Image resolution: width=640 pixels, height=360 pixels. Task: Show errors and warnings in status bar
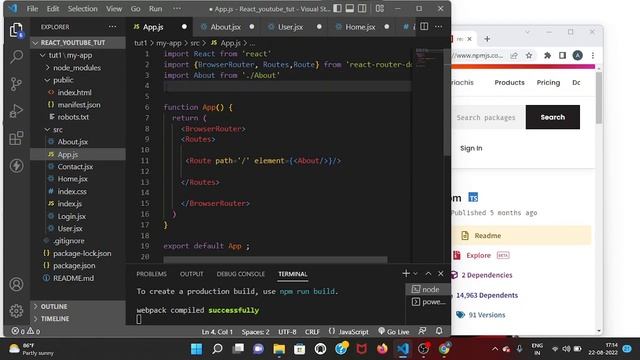25,331
